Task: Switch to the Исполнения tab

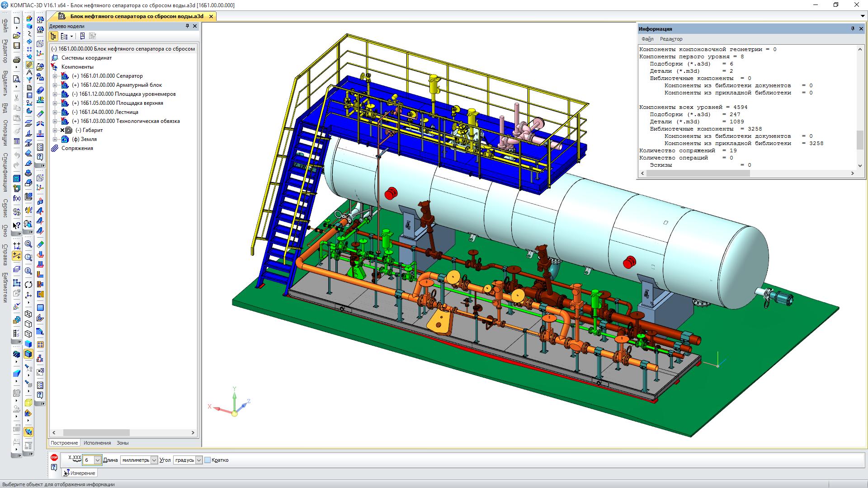Action: click(97, 443)
